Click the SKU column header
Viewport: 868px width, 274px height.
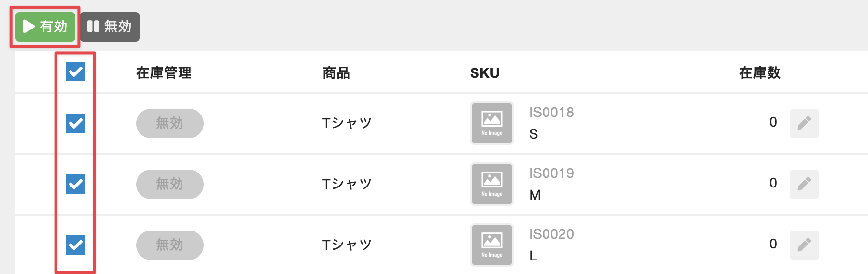click(485, 73)
